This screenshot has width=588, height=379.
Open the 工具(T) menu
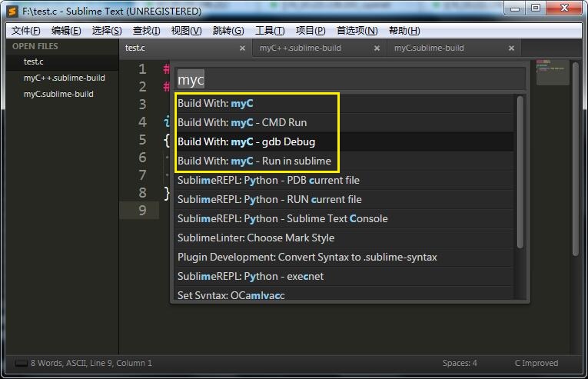pyautogui.click(x=270, y=31)
